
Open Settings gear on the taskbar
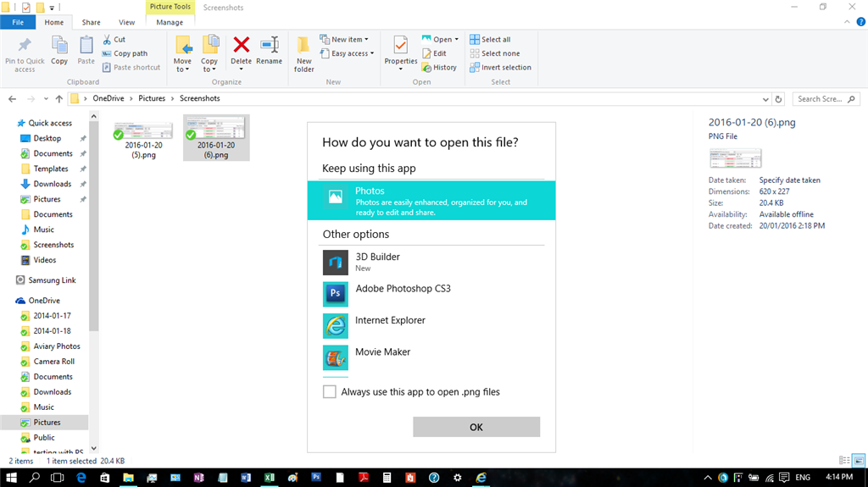point(457,477)
